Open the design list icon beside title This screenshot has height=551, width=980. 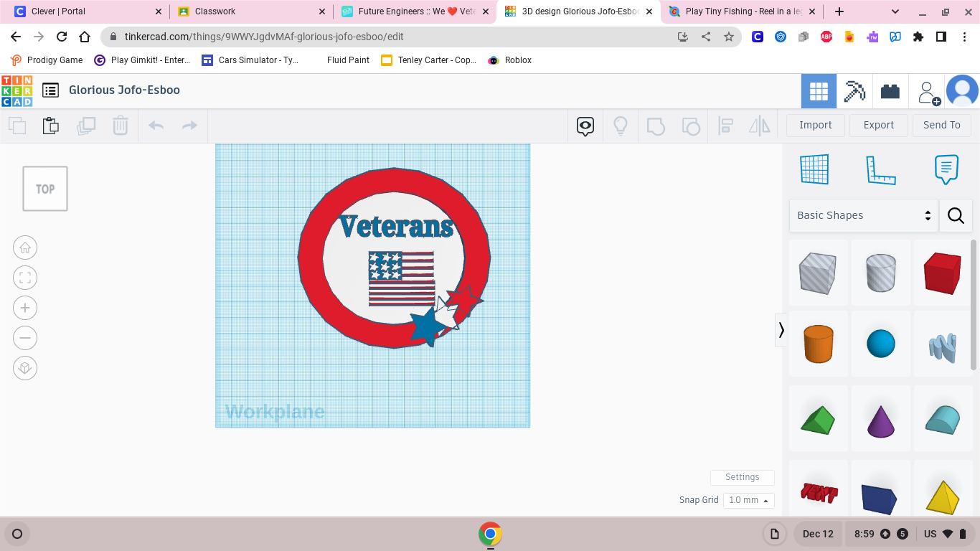point(50,90)
